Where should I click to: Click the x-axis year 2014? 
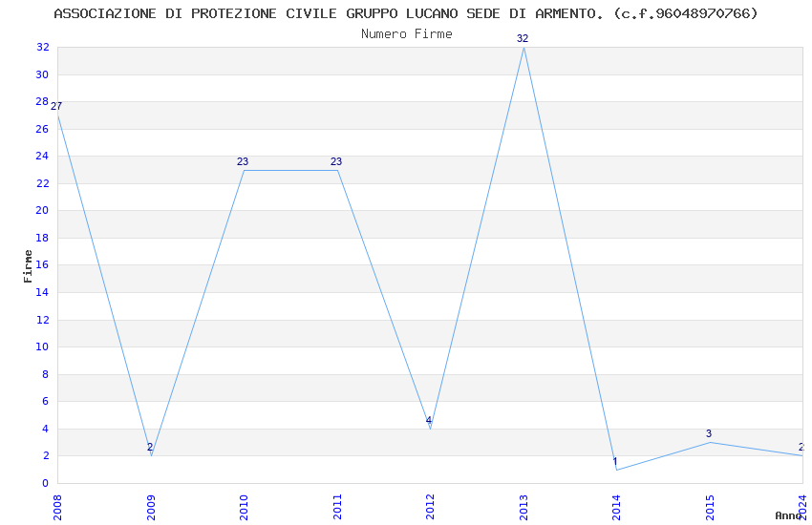616,508
